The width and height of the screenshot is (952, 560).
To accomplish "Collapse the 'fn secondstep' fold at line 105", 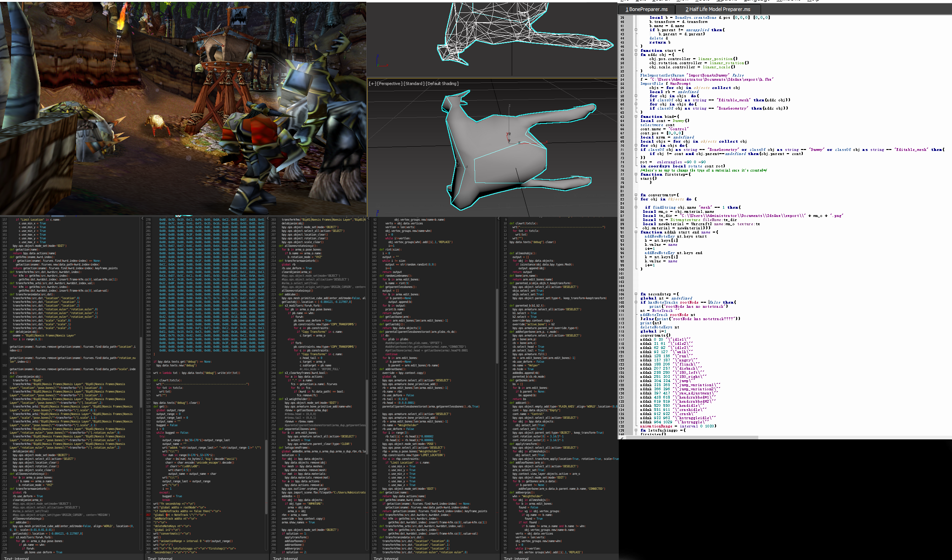I will (636, 294).
